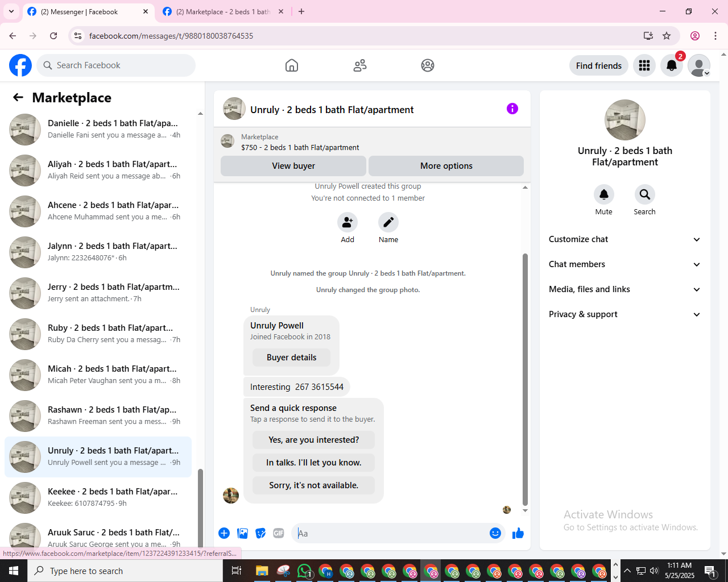Search in conversation magnifier icon
The image size is (728, 582).
(x=645, y=194)
